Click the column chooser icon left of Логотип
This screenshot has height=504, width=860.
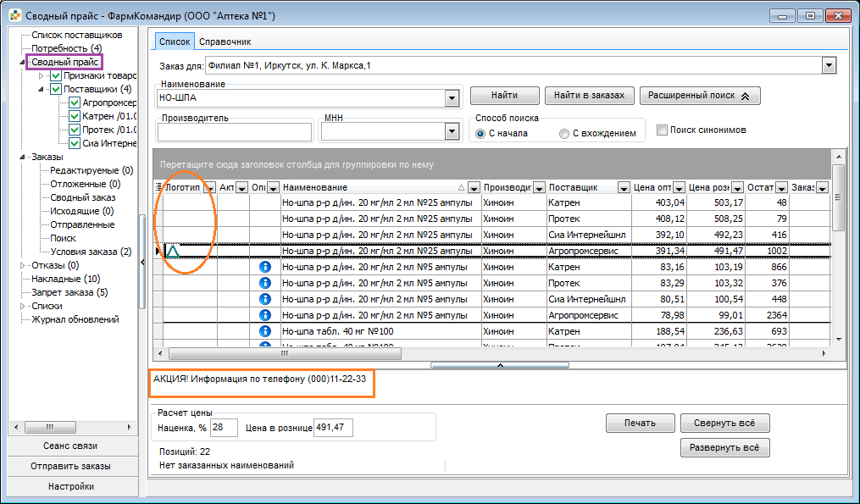coord(158,187)
